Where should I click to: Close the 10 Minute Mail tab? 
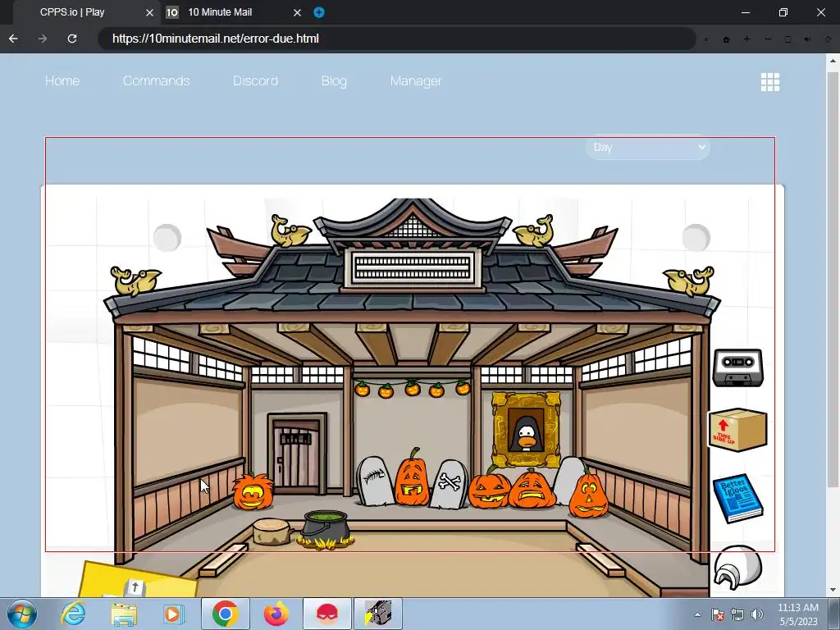297,12
